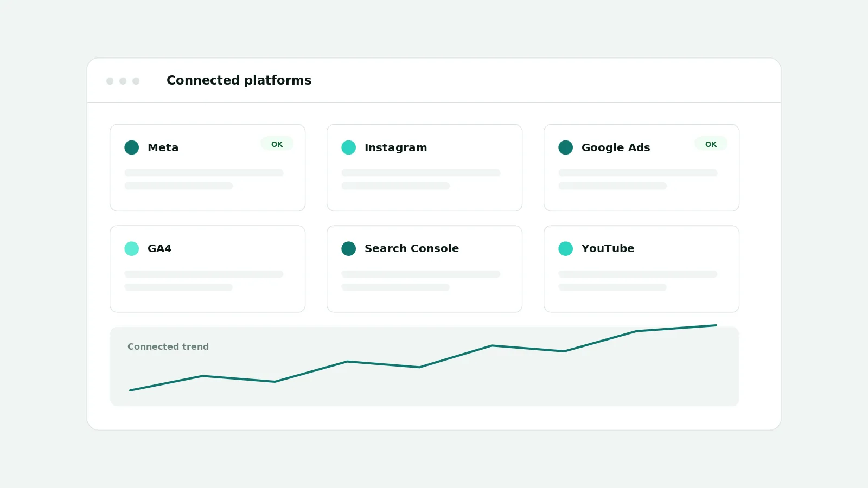Click the Meta platform status dot
This screenshot has width=868, height=488.
click(132, 147)
